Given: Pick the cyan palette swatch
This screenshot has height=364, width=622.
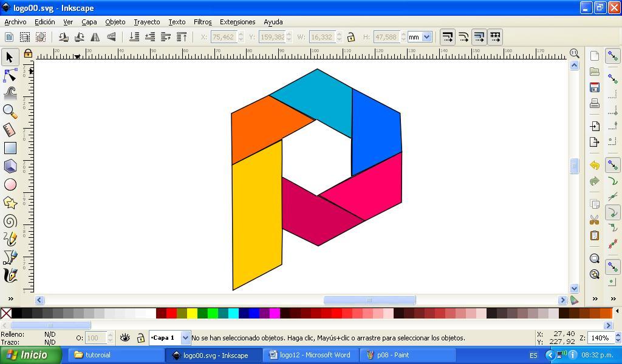Looking at the screenshot, I should [233, 314].
